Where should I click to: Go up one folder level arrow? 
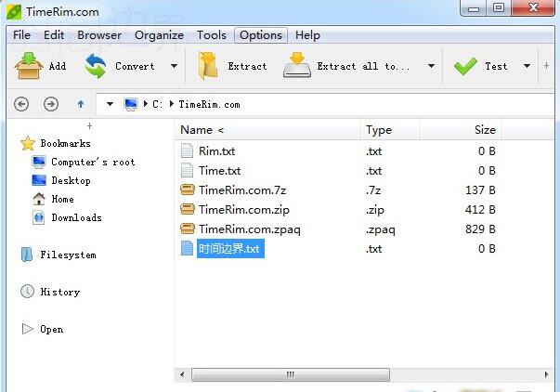(x=81, y=104)
